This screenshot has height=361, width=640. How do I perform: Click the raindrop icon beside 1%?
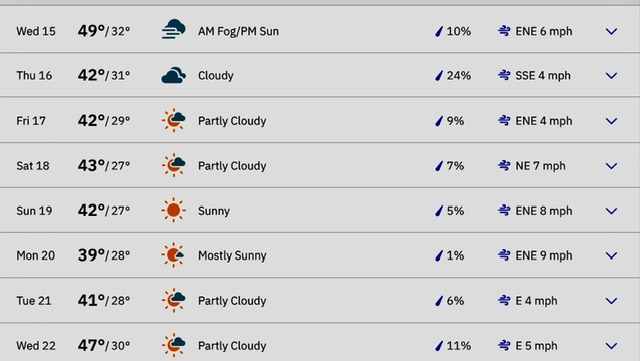439,256
